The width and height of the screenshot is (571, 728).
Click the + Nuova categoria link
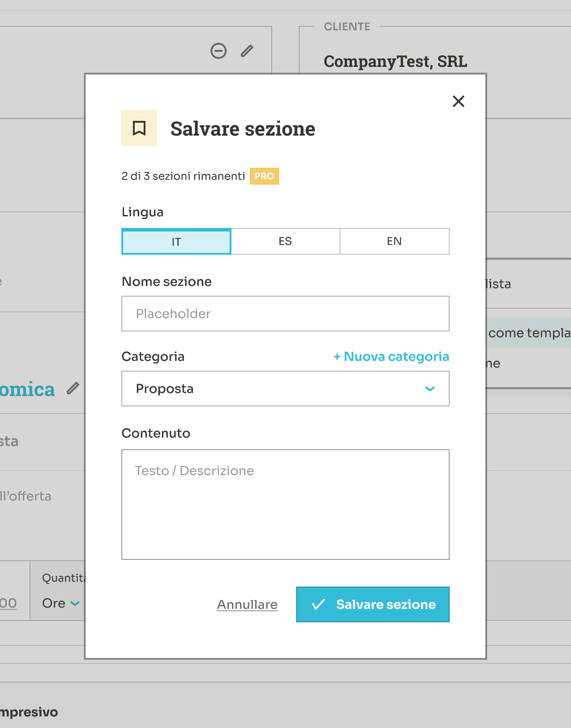[x=391, y=356]
